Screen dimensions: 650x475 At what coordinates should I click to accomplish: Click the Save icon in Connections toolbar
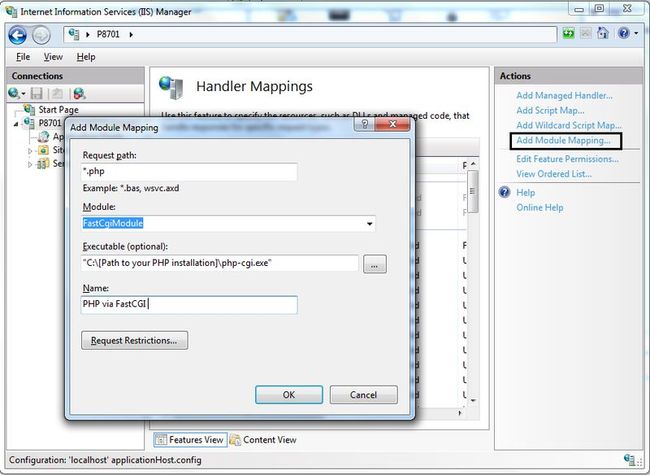(x=36, y=94)
